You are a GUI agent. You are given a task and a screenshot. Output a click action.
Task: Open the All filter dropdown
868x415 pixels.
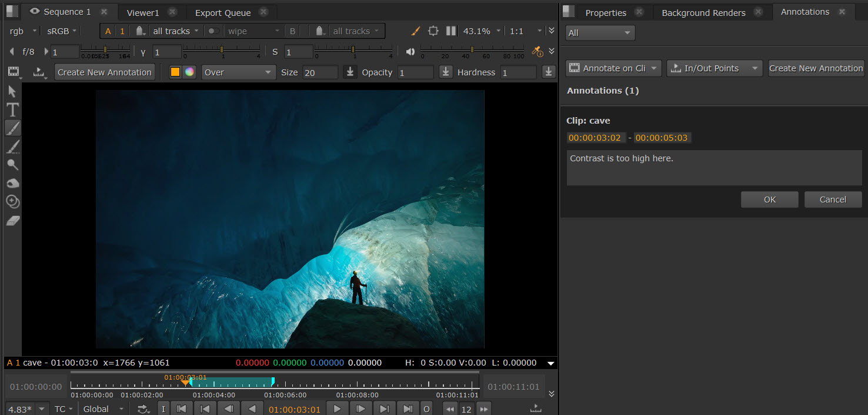click(600, 33)
